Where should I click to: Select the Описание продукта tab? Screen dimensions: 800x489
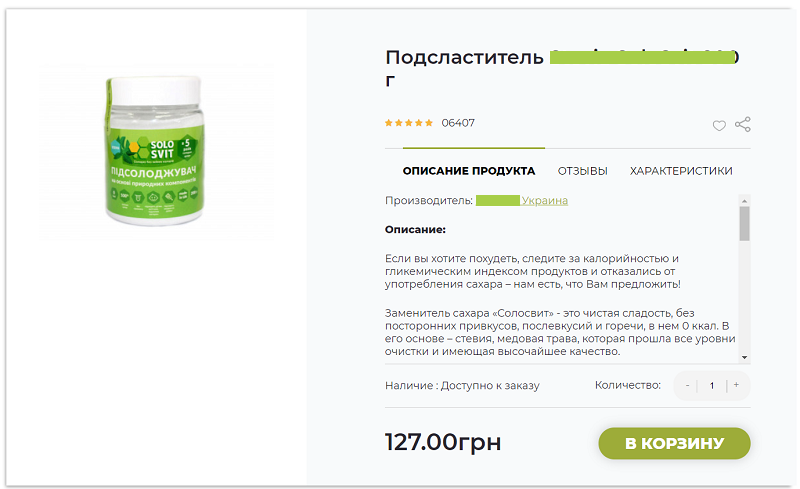[x=469, y=171]
